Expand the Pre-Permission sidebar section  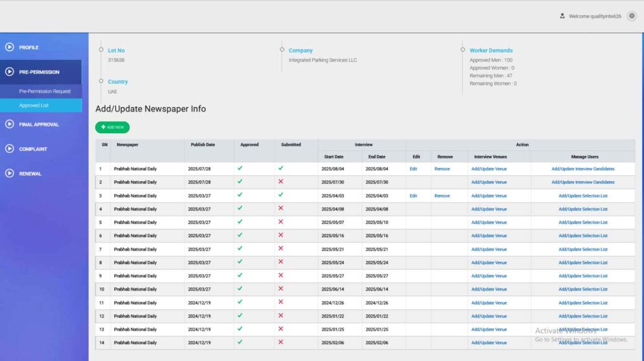click(39, 72)
